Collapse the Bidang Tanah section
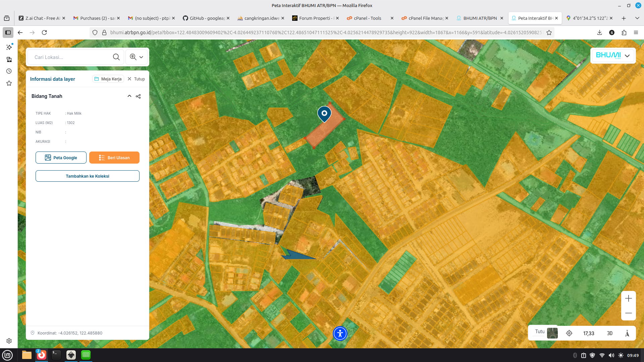Screen dimensions: 644x362 pyautogui.click(x=129, y=96)
